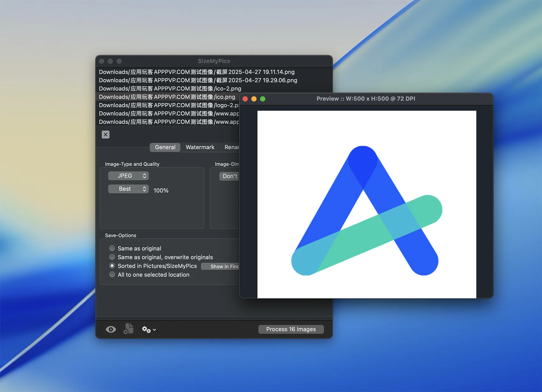Image resolution: width=542 pixels, height=392 pixels.
Task: Select 'Same as original' save option
Action: pyautogui.click(x=112, y=248)
